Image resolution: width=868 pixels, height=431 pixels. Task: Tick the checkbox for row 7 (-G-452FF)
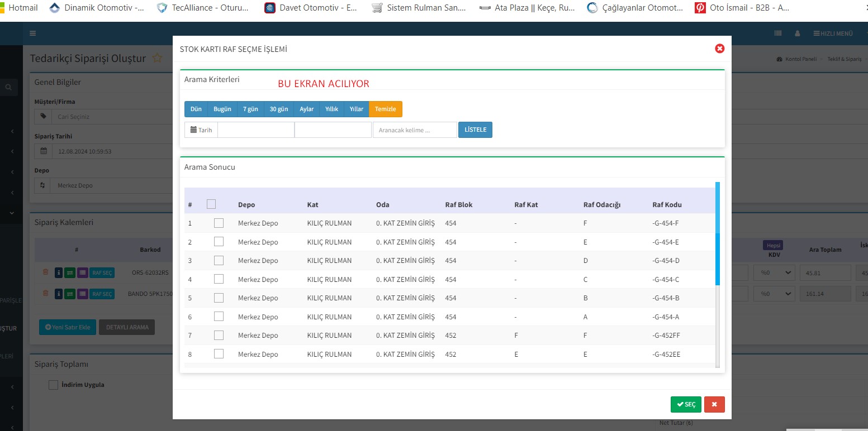click(219, 335)
